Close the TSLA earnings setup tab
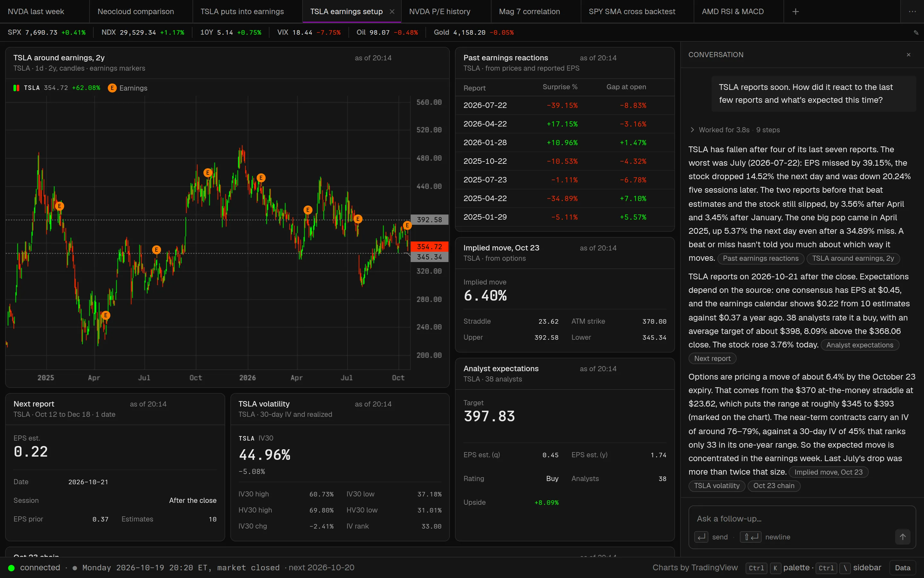The image size is (924, 578). pyautogui.click(x=392, y=12)
